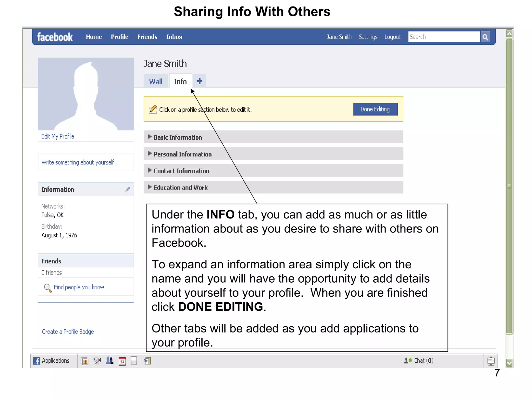Expand the Personal Information section

pyautogui.click(x=273, y=154)
